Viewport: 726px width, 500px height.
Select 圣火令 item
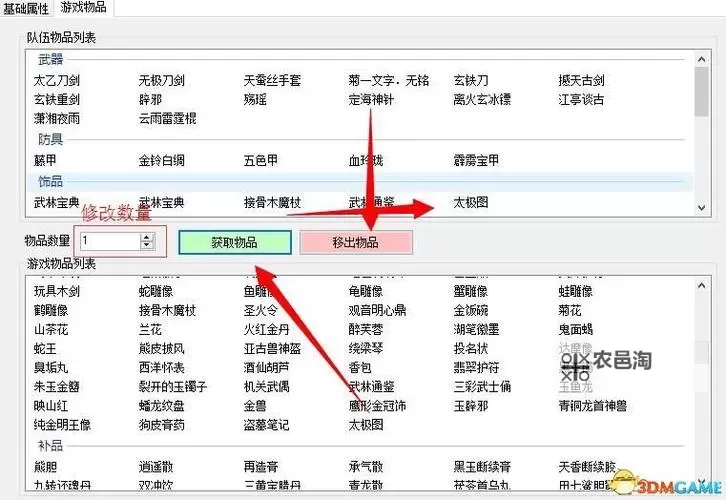[261, 310]
